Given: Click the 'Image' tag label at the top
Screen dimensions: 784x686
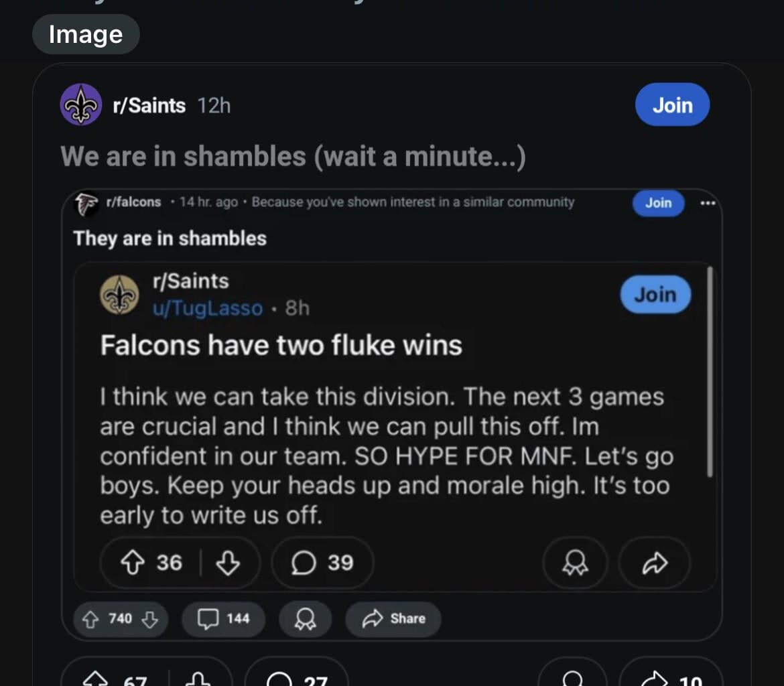Looking at the screenshot, I should [86, 34].
